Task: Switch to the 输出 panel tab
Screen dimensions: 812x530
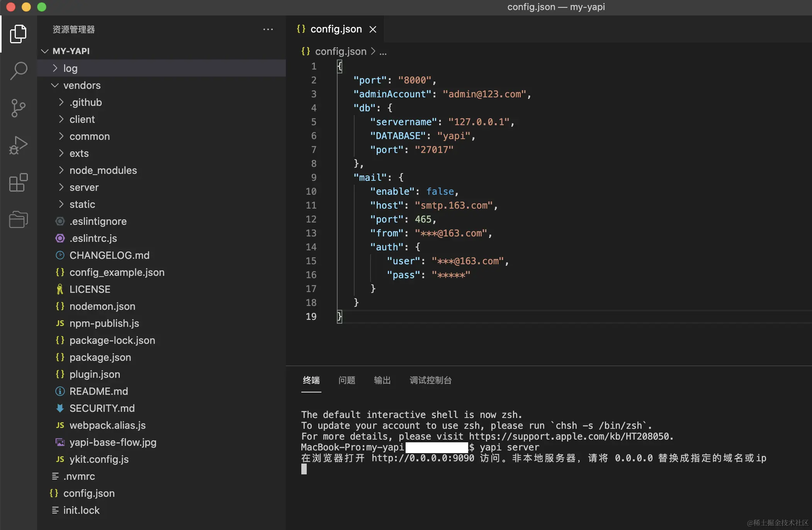Action: [382, 380]
